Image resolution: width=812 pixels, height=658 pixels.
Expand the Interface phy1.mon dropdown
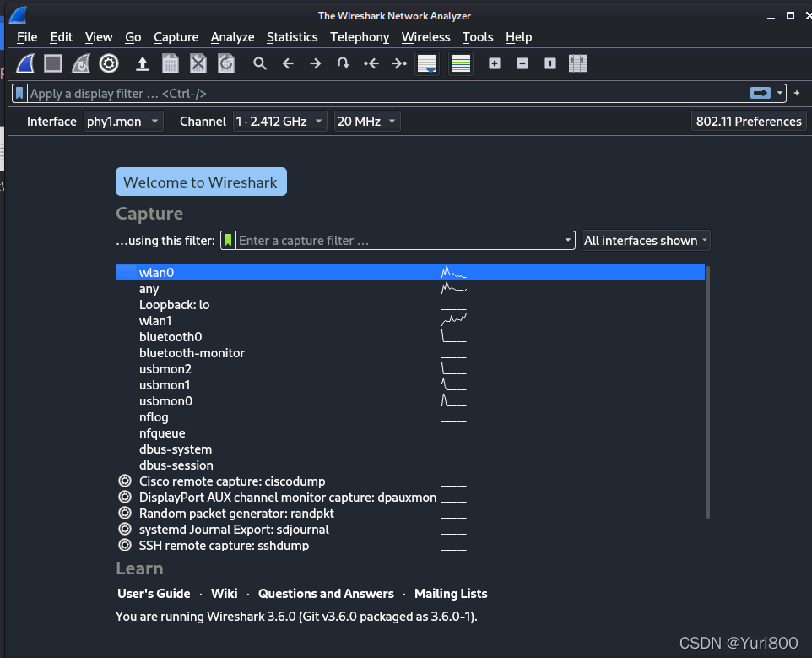point(123,122)
